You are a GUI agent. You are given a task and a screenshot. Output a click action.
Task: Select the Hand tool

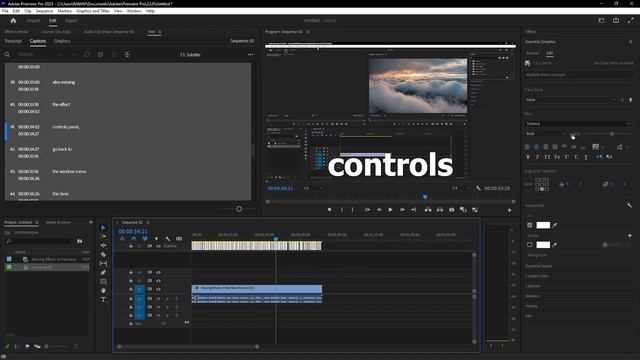(103, 291)
